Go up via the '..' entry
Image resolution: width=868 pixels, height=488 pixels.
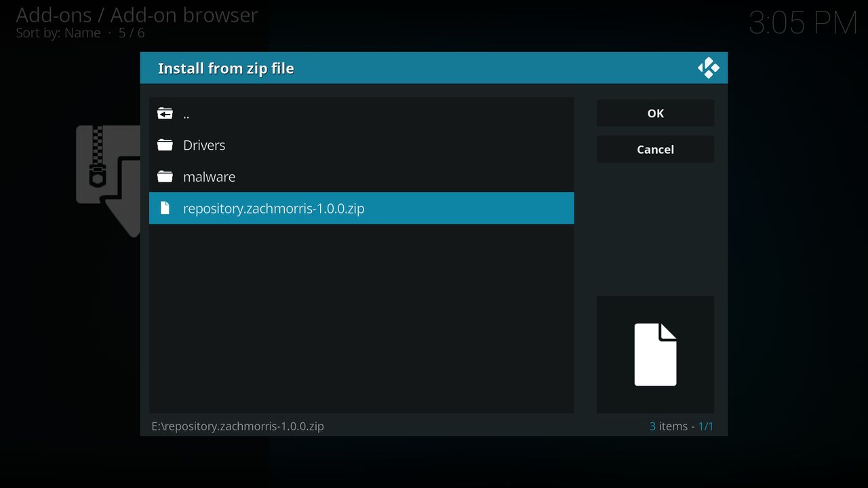point(361,113)
